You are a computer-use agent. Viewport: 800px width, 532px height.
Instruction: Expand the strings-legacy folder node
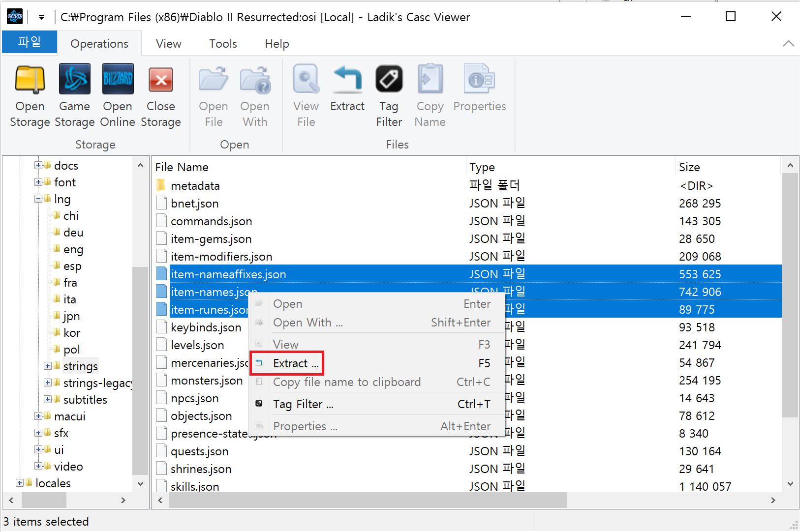pos(47,383)
